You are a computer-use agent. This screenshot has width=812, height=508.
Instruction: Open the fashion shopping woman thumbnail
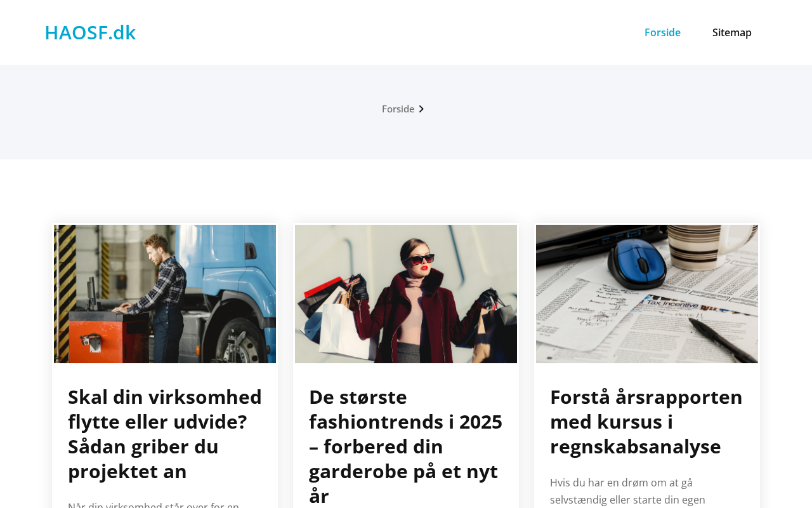(406, 294)
